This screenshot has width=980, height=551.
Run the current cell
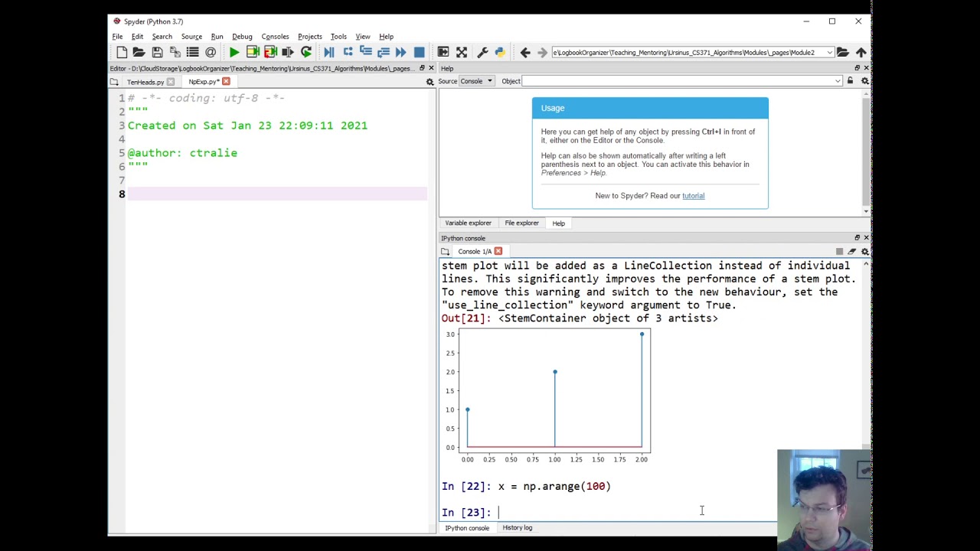click(252, 52)
